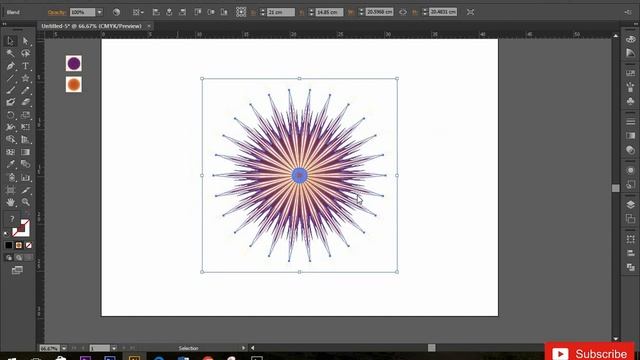Click the Reference Point grid selector
This screenshot has height=360, width=640.
(241, 12)
